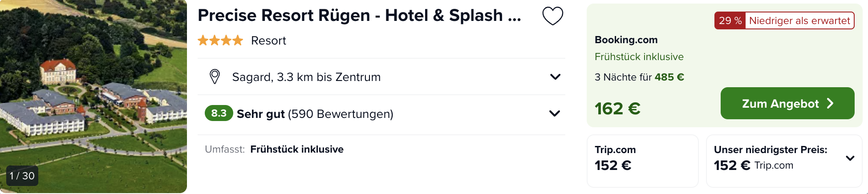
Task: Open the Unser niedrigster Preis dropdown arrow
Action: click(850, 158)
